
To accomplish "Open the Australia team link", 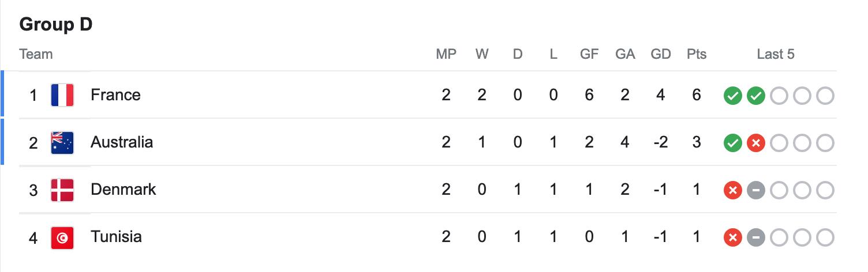I will [122, 142].
